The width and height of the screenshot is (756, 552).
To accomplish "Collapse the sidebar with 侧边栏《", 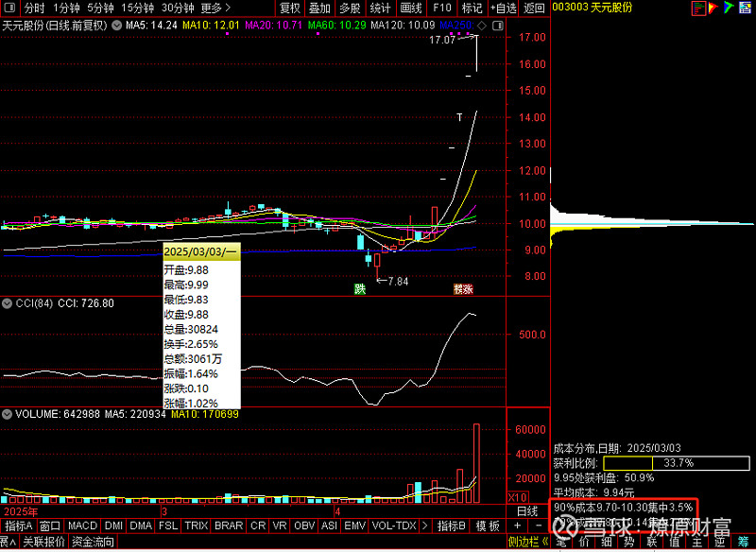I will click(x=528, y=542).
